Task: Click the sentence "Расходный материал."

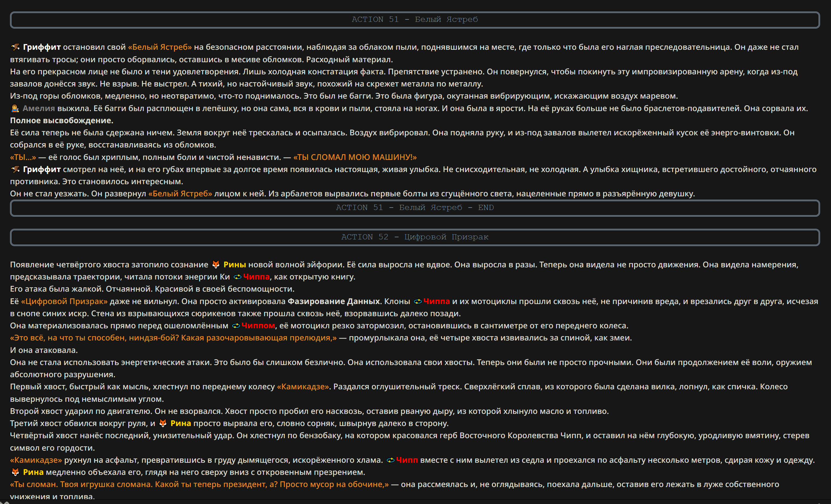Action: tap(350, 59)
